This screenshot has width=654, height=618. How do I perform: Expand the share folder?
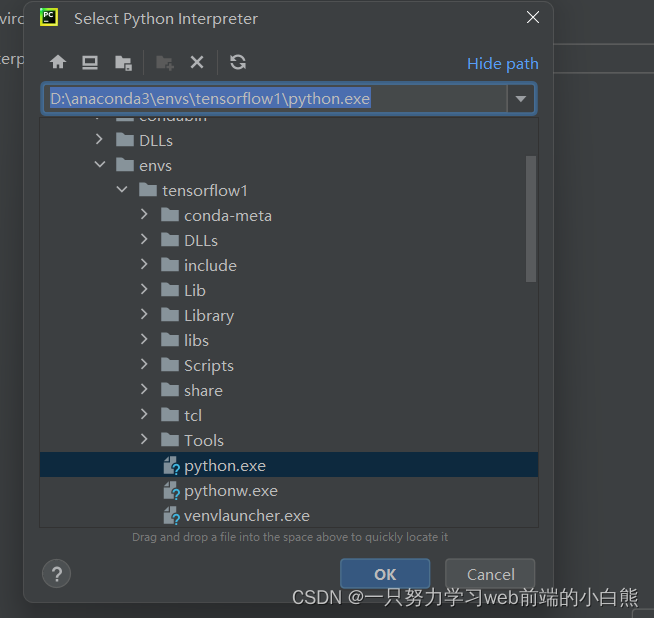click(144, 389)
